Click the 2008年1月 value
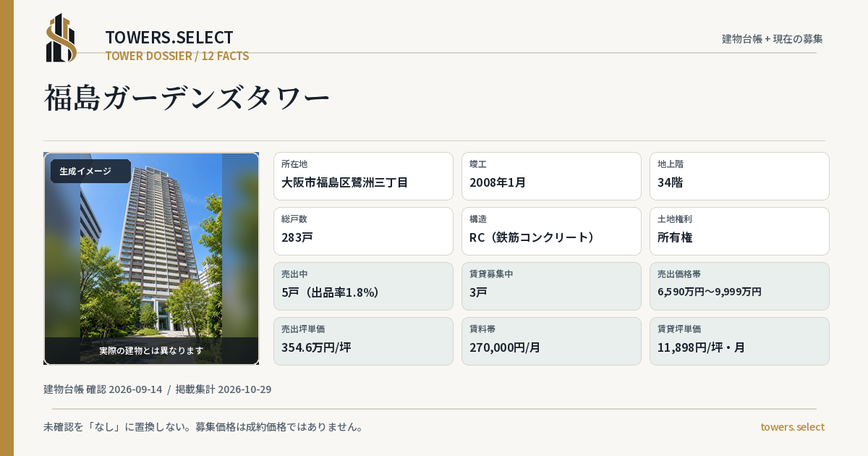Screen dimensions: 868x456 tap(498, 182)
